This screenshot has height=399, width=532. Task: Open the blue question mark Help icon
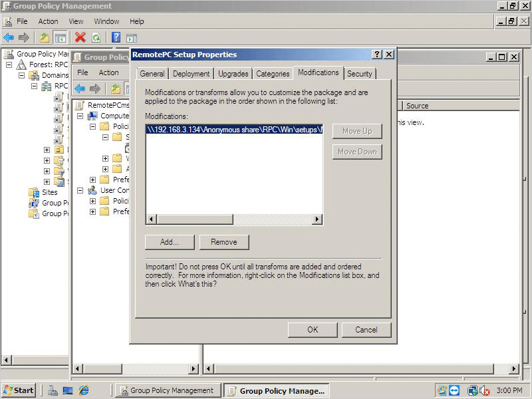pyautogui.click(x=116, y=38)
